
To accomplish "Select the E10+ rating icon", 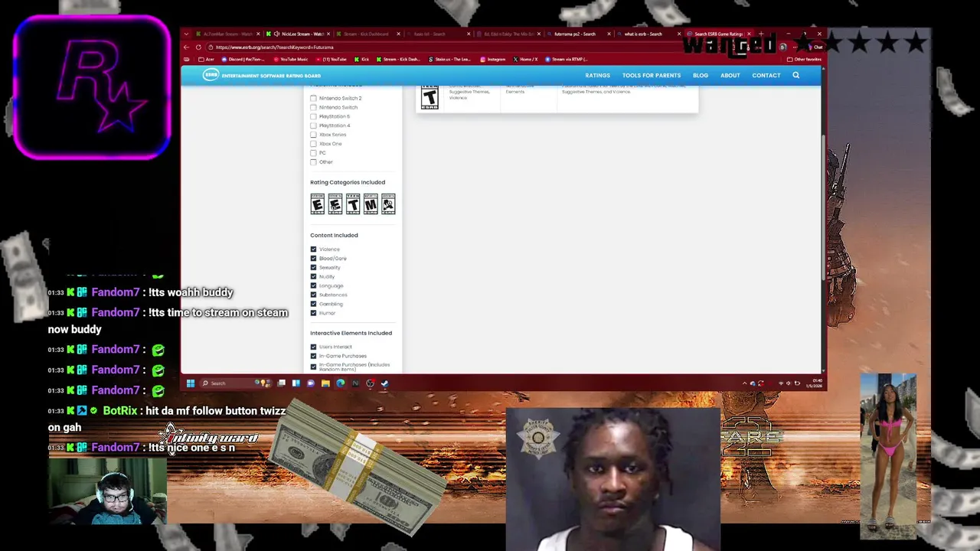I will coord(335,204).
